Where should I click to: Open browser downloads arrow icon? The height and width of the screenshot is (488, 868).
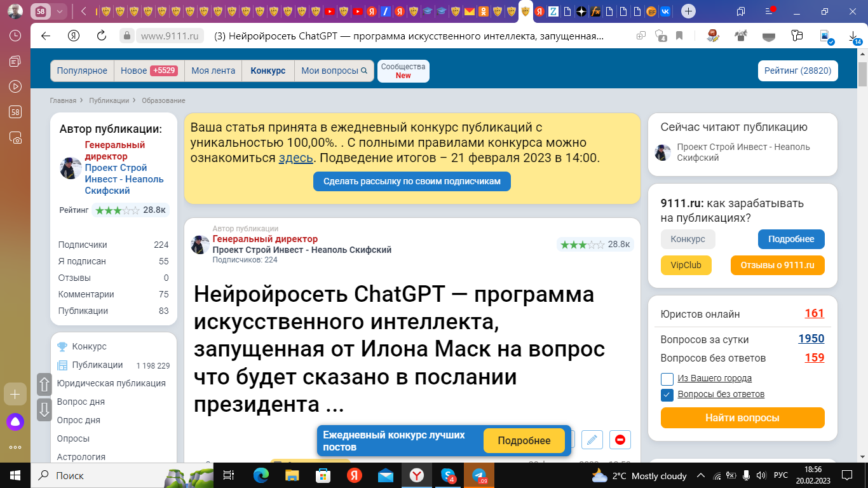(854, 37)
